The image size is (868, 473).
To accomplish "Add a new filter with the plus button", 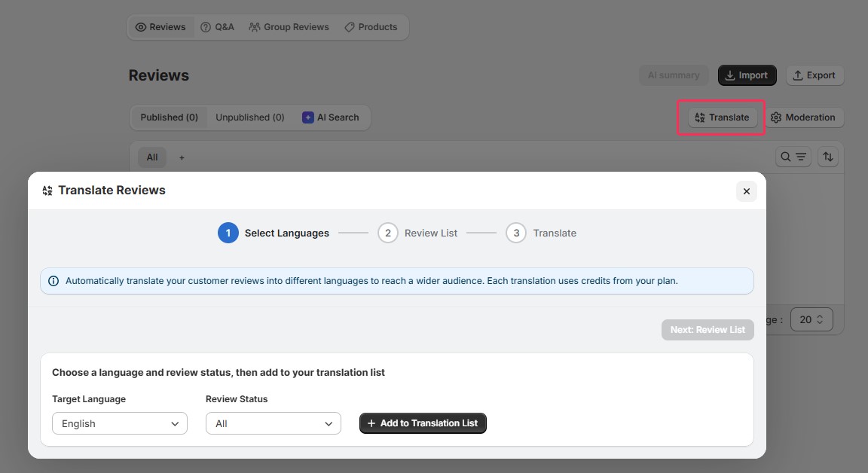I will pyautogui.click(x=181, y=157).
